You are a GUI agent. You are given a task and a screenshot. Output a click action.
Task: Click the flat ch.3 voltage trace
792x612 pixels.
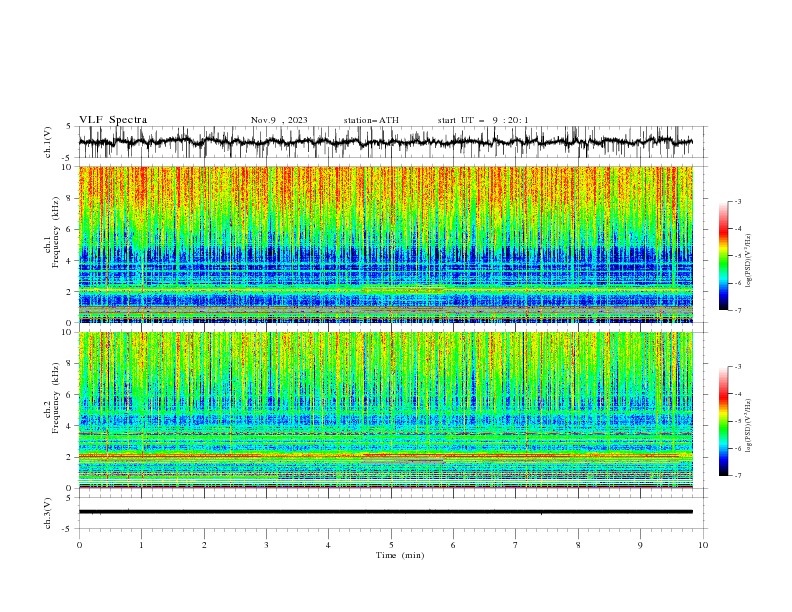385,512
